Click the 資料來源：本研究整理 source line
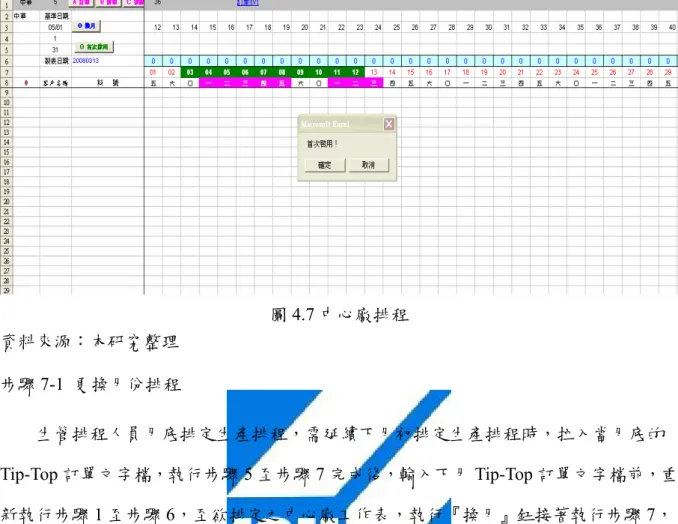This screenshot has width=678, height=524. click(x=90, y=342)
